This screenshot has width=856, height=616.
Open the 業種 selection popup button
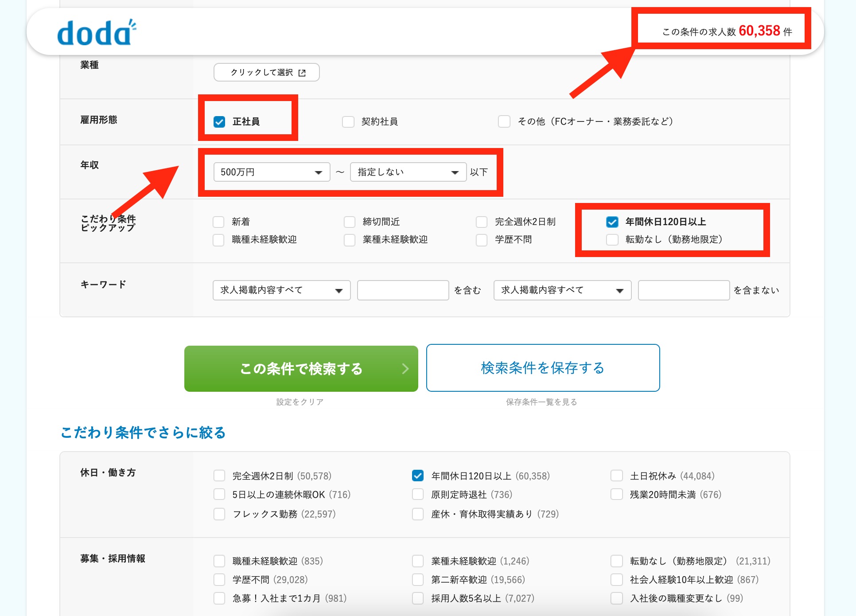[x=267, y=72]
